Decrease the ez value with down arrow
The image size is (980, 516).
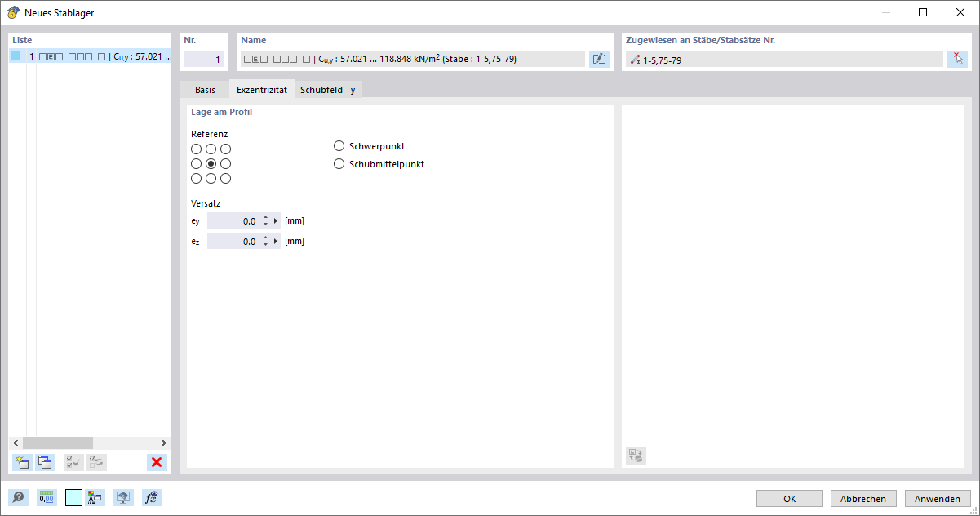(266, 245)
